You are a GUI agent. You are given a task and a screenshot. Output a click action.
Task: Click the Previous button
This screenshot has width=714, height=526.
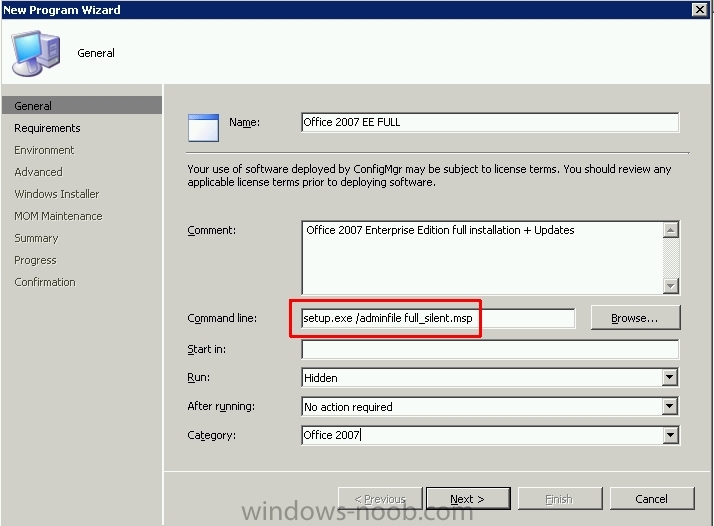[380, 499]
